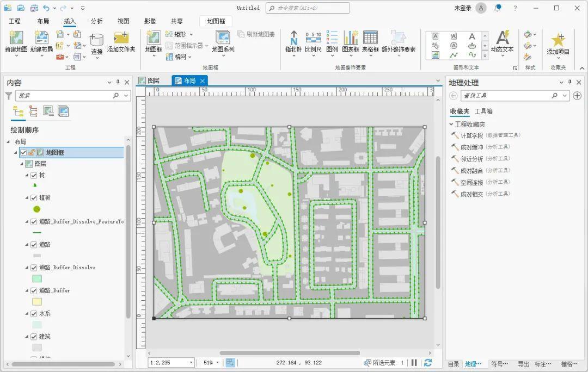Viewport: 588px width, 372px height.
Task: Open the 51% zoom dropdown
Action: click(217, 362)
